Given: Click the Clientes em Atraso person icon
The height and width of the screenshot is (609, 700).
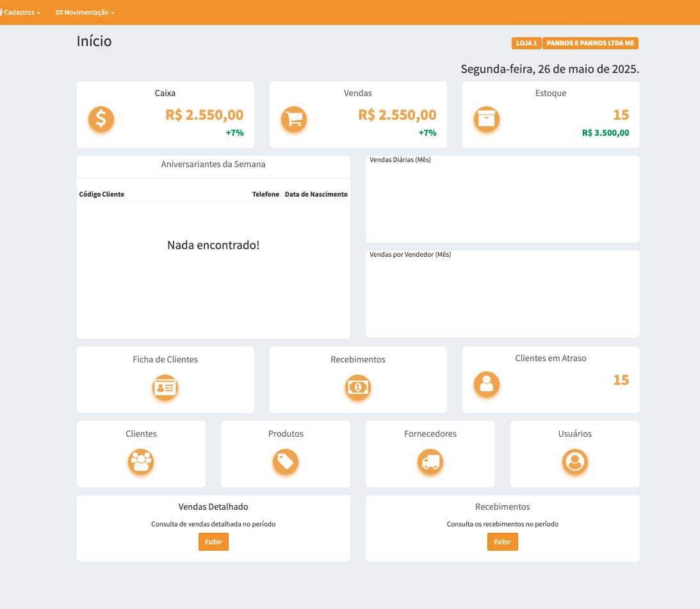Looking at the screenshot, I should tap(487, 384).
